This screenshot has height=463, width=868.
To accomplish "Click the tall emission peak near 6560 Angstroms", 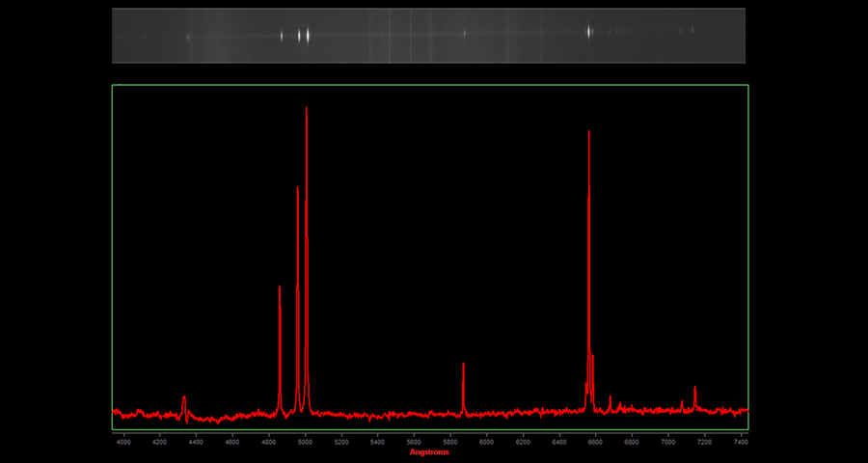I will [x=588, y=133].
